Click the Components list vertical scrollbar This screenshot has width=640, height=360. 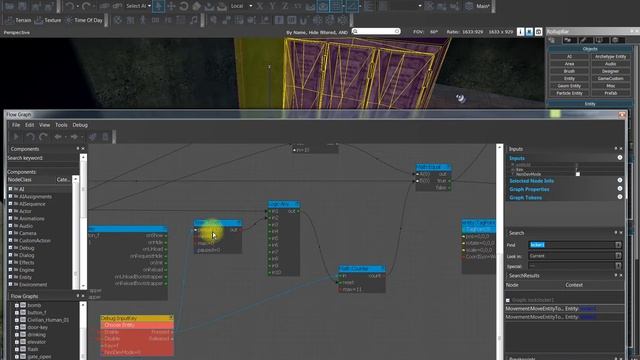tap(76, 232)
